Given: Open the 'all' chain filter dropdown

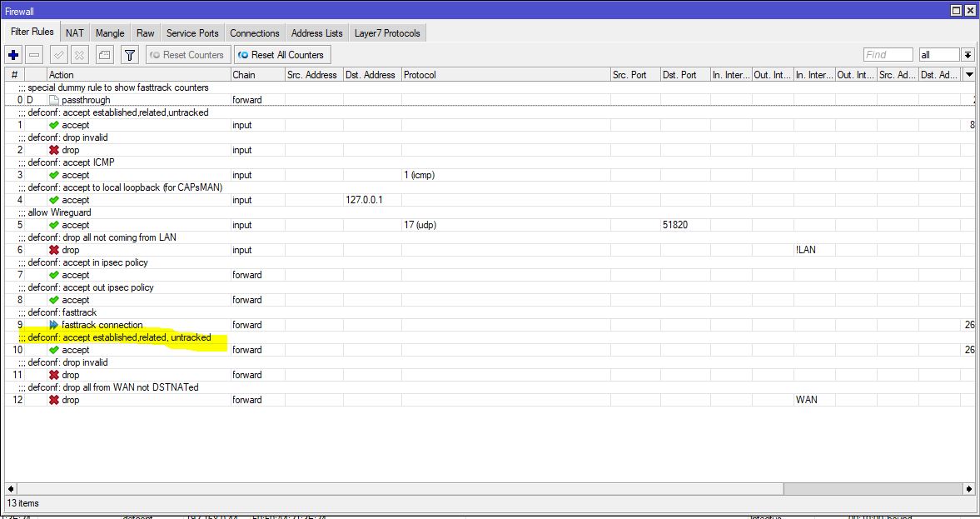Looking at the screenshot, I should coord(968,55).
